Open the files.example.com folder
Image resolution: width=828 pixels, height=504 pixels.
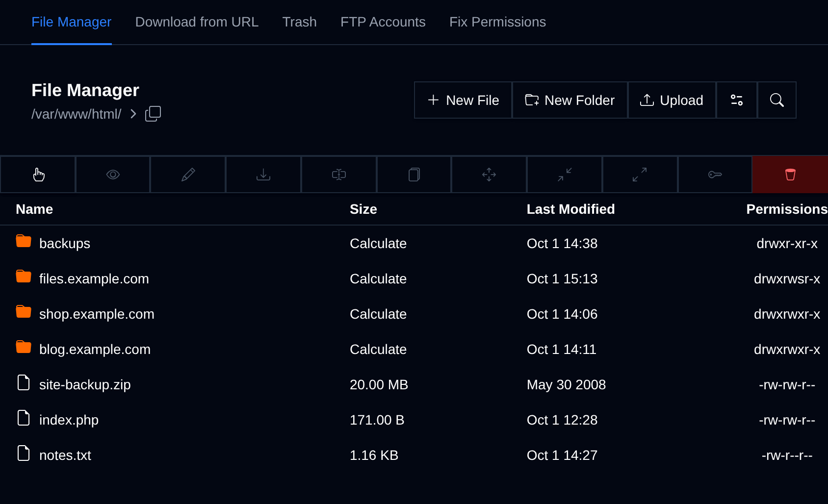click(x=94, y=279)
